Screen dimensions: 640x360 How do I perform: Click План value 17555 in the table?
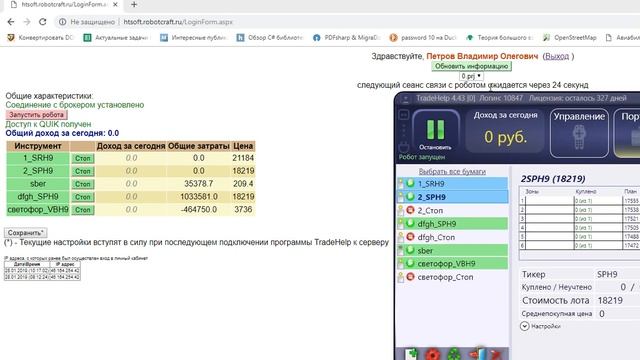(631, 201)
